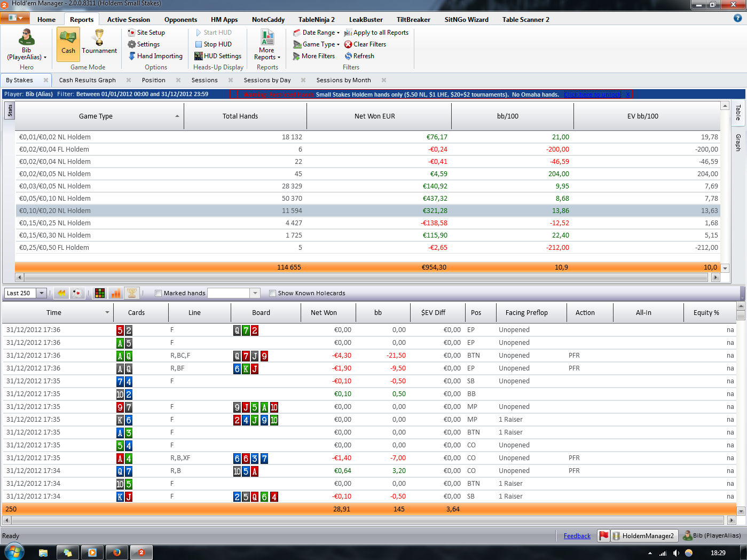Click the playing cards replayer icon
The width and height of the screenshot is (747, 560).
77,293
